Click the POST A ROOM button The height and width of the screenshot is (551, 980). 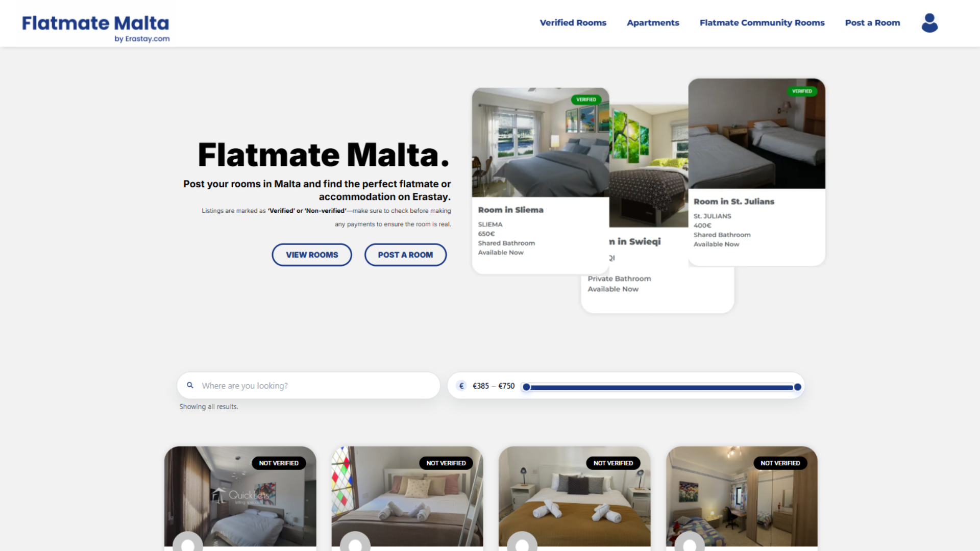pyautogui.click(x=405, y=255)
